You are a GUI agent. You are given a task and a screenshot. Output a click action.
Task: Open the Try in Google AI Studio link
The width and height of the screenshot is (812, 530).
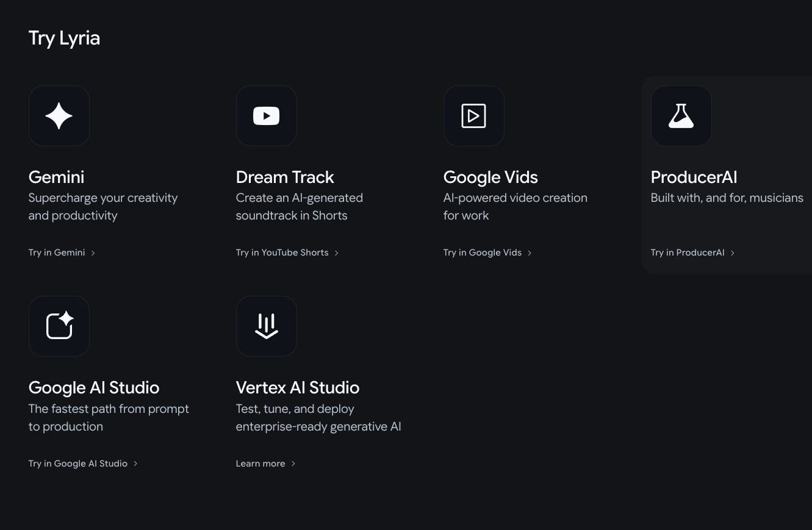[x=78, y=464]
